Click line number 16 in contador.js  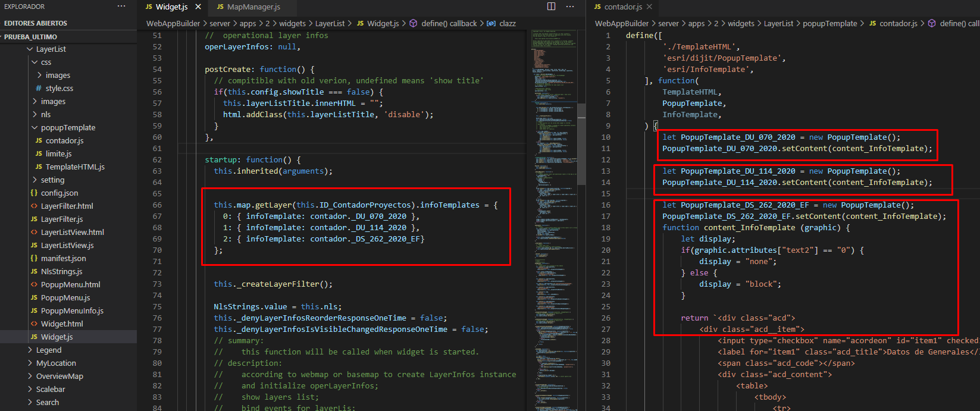point(606,205)
